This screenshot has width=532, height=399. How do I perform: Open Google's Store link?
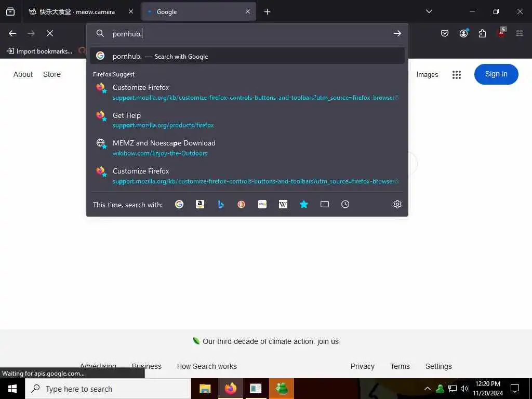click(52, 74)
